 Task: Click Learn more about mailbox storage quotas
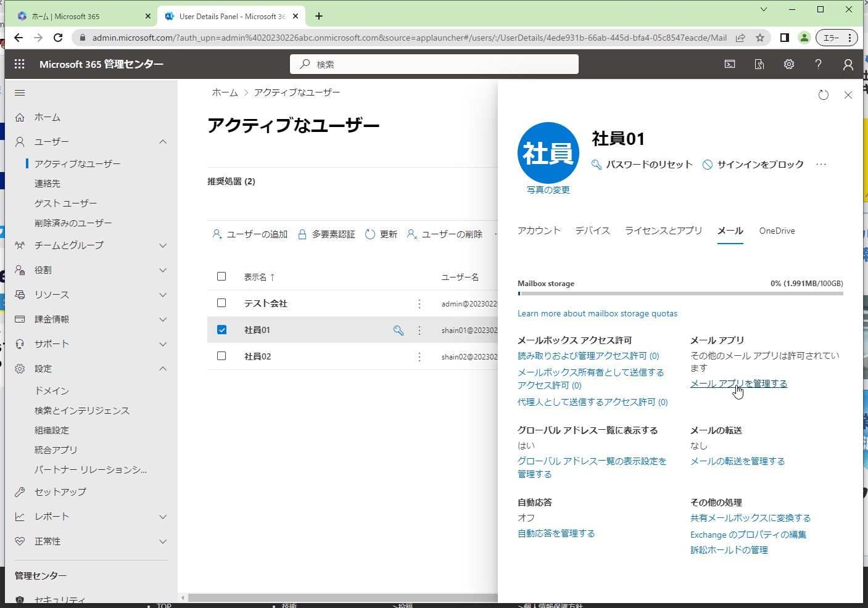[x=597, y=313]
